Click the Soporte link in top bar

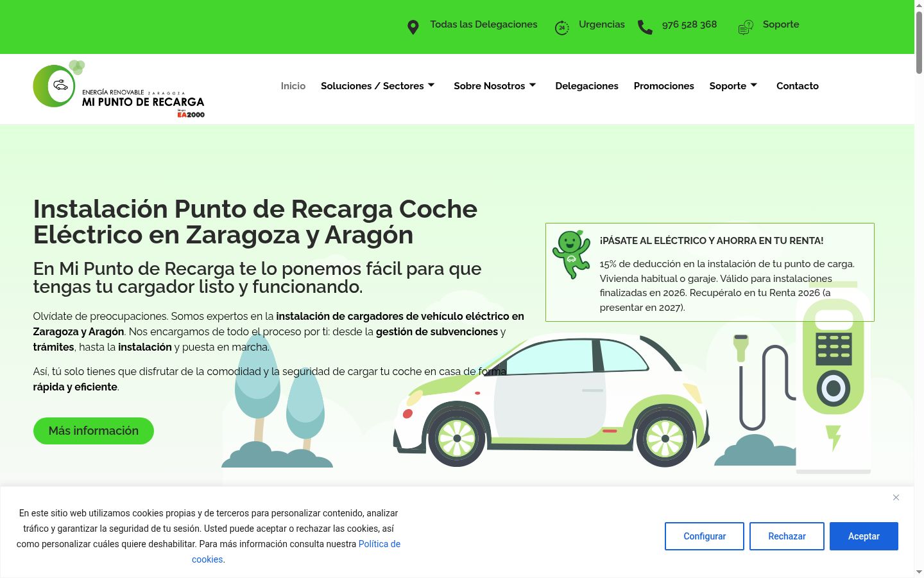pyautogui.click(x=781, y=24)
